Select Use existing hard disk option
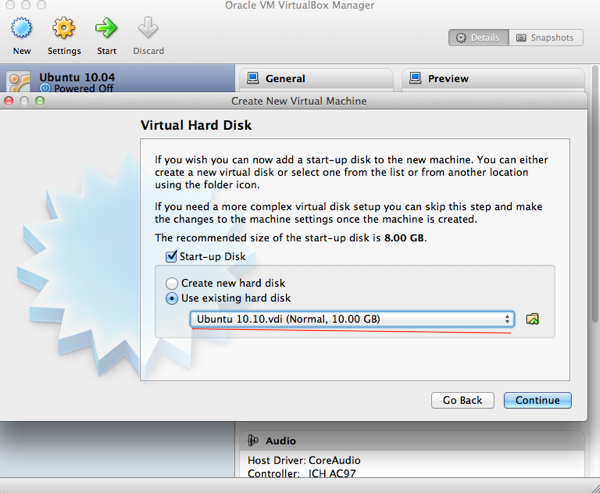 [172, 299]
